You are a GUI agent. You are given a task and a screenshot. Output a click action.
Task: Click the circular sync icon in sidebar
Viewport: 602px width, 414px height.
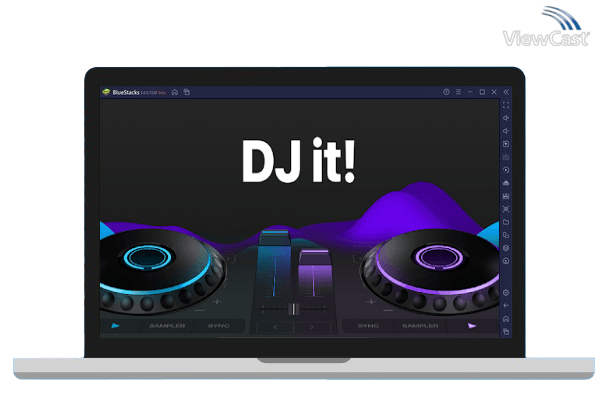click(506, 170)
